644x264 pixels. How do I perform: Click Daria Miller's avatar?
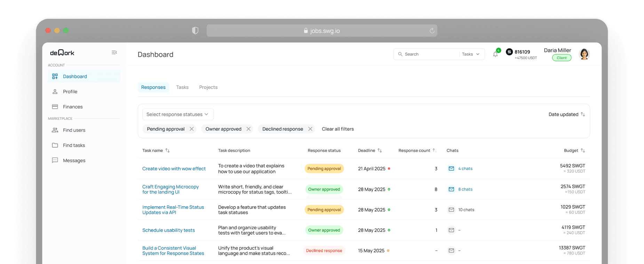tap(584, 54)
